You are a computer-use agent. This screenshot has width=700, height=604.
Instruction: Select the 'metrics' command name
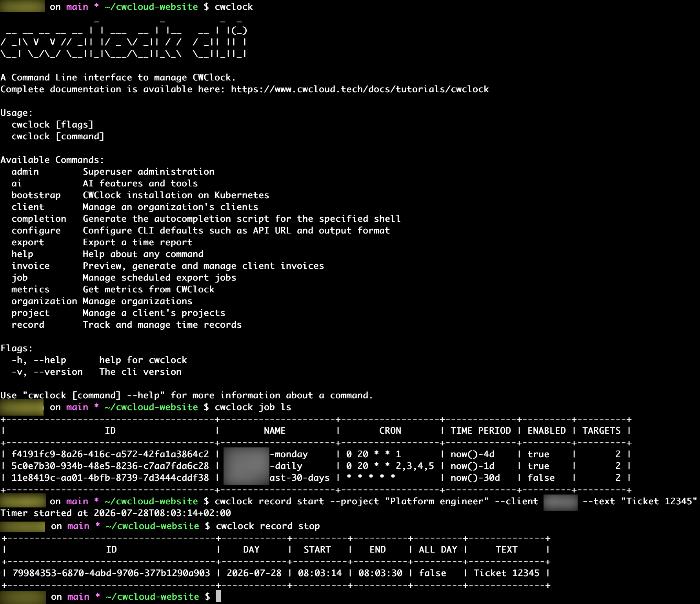[31, 289]
